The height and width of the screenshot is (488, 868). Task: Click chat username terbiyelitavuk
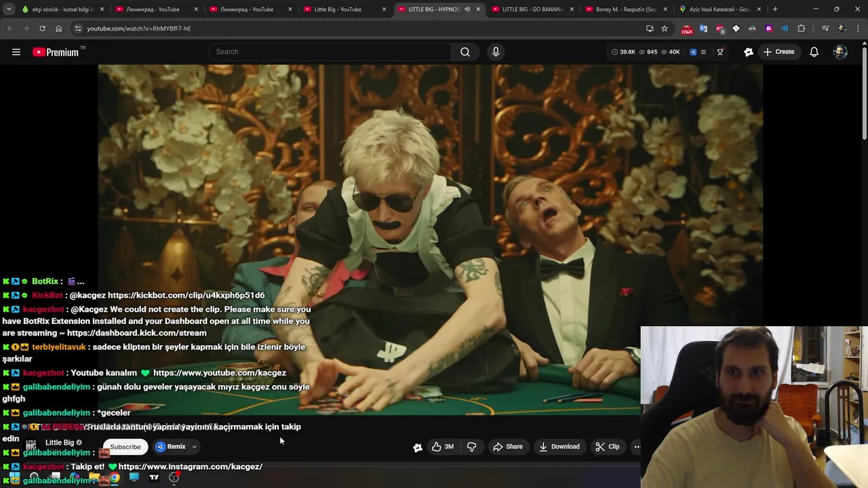point(59,347)
